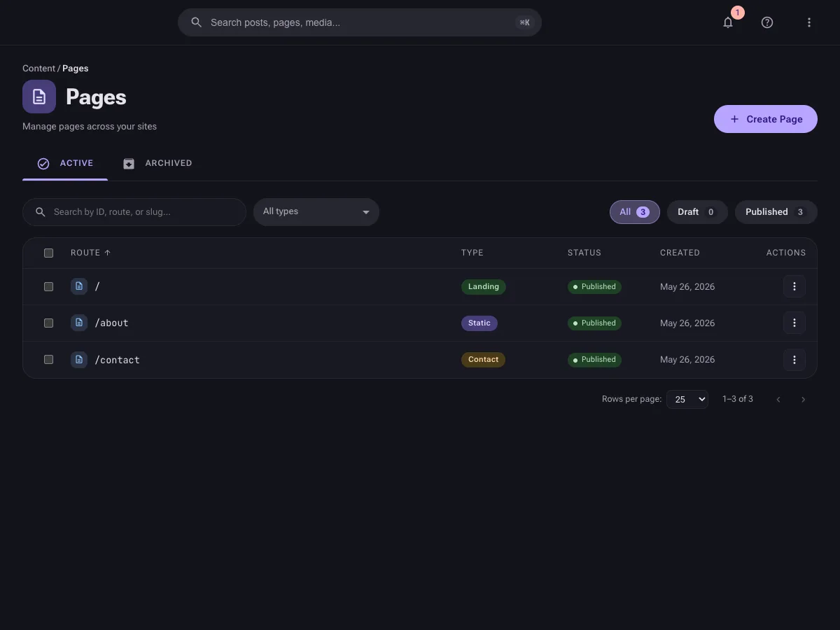Select the /contact row checkbox

tap(48, 359)
